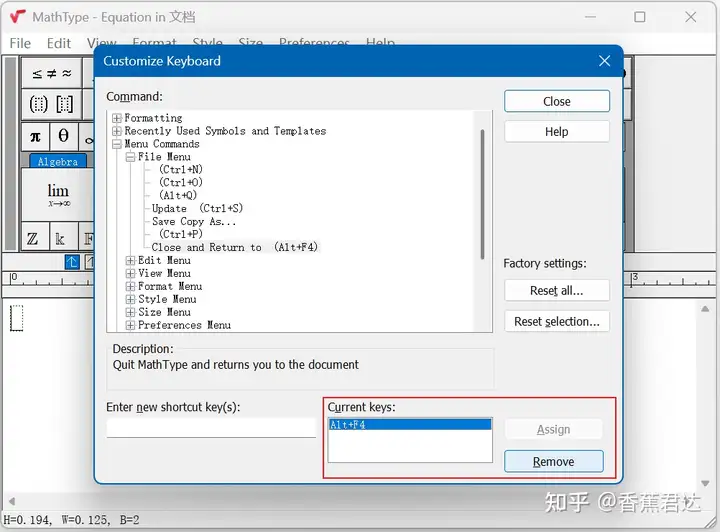Screen dimensions: 720x532
Task: Expand the Format Menu node
Action: point(130,286)
